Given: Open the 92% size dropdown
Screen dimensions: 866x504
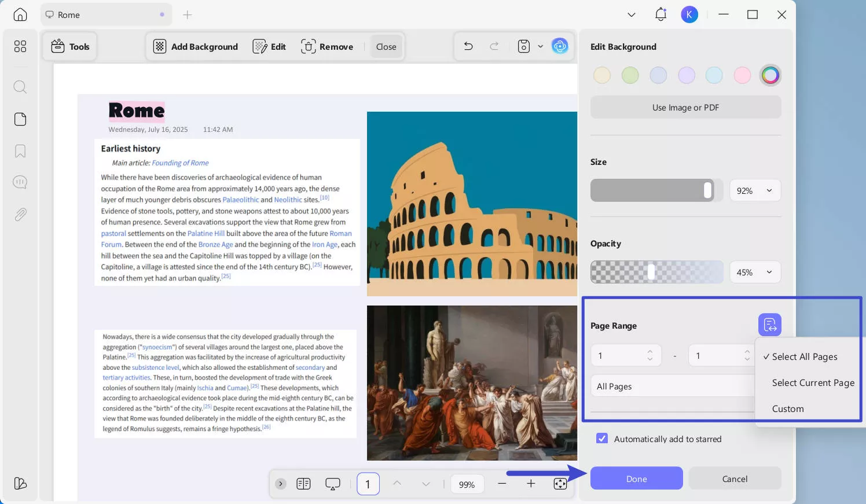Looking at the screenshot, I should point(755,190).
